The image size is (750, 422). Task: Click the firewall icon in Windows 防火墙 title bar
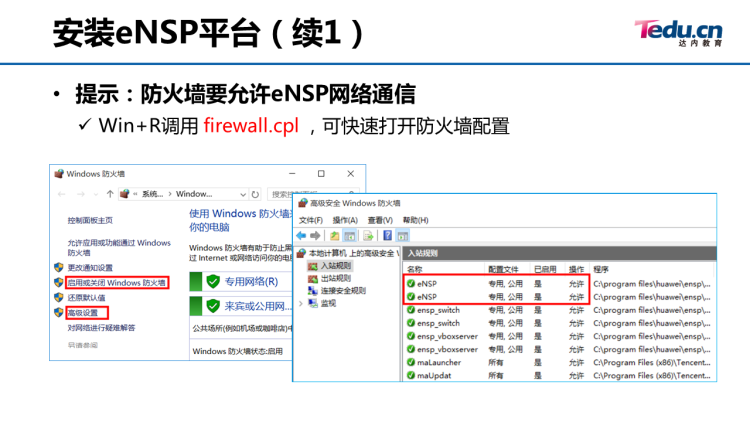coord(59,174)
